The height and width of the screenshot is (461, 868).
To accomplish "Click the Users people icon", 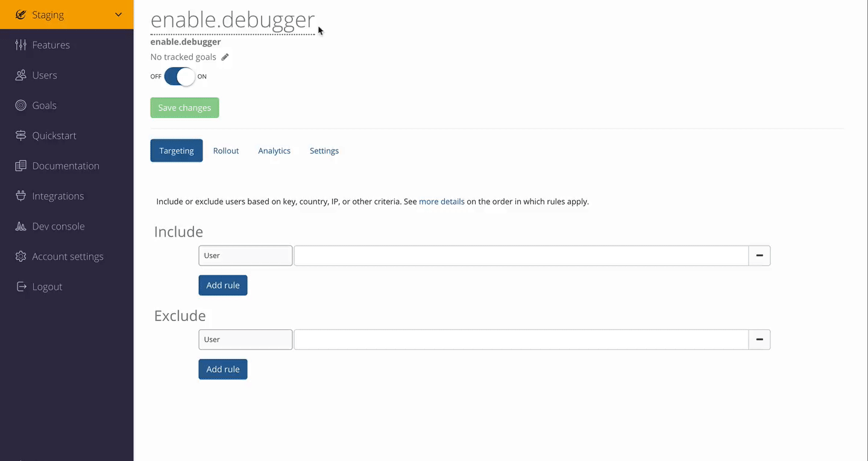I will [21, 75].
